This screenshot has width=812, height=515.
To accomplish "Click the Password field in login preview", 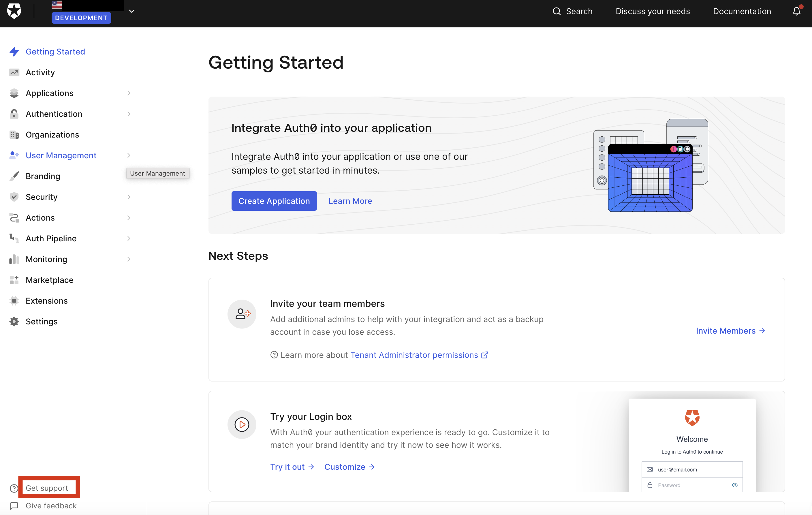I will 692,485.
